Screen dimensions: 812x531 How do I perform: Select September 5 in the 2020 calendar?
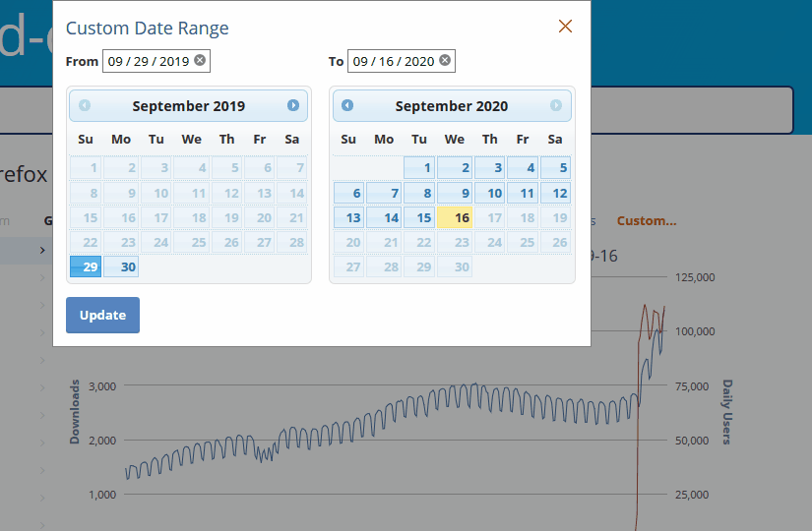[x=556, y=167]
